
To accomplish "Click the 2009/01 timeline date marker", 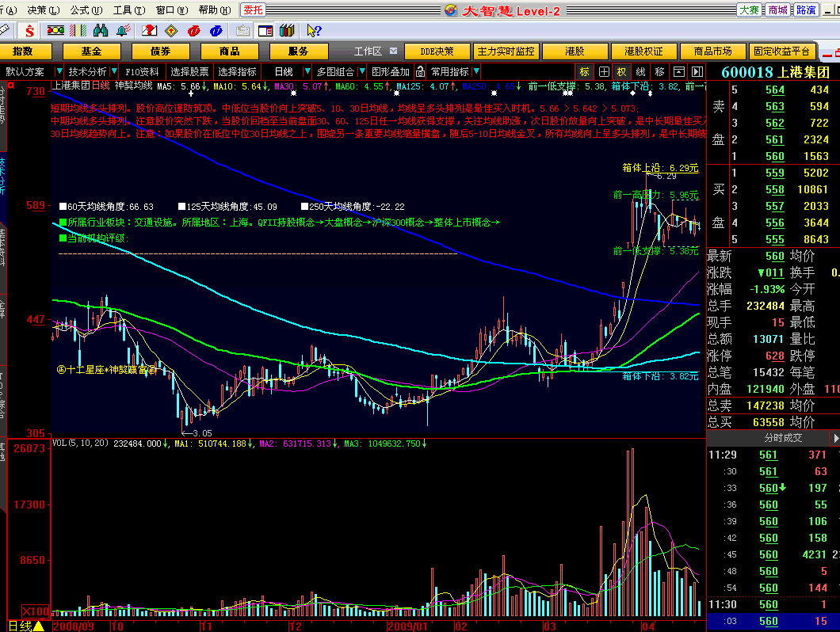I will [407, 626].
